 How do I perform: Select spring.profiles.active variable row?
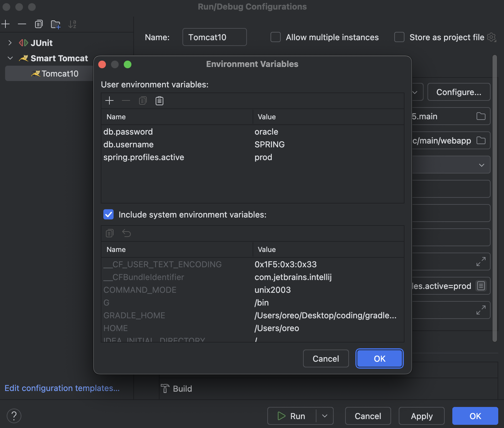(x=253, y=157)
